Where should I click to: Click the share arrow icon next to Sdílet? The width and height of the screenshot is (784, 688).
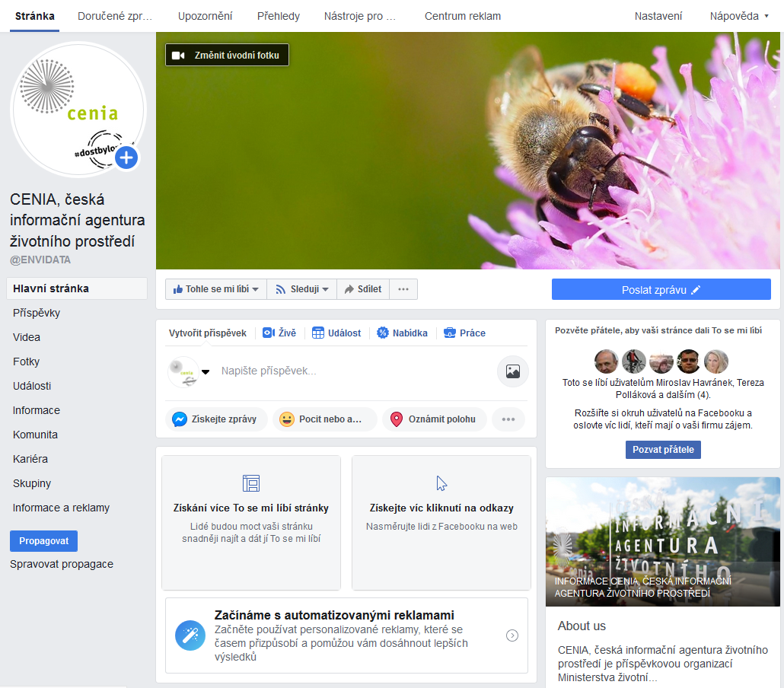click(x=349, y=289)
